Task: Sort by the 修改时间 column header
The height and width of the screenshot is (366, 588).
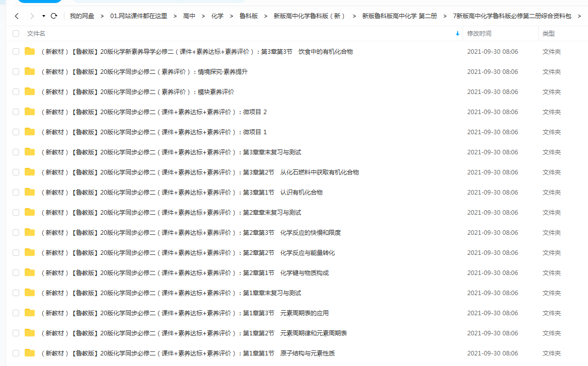Action: [479, 34]
